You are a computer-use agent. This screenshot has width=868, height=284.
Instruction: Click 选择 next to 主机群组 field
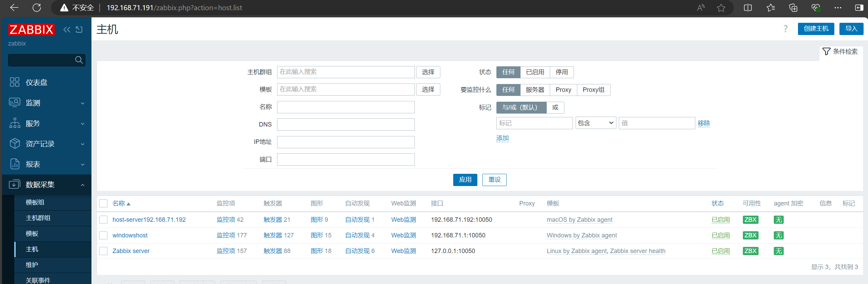[x=428, y=72]
